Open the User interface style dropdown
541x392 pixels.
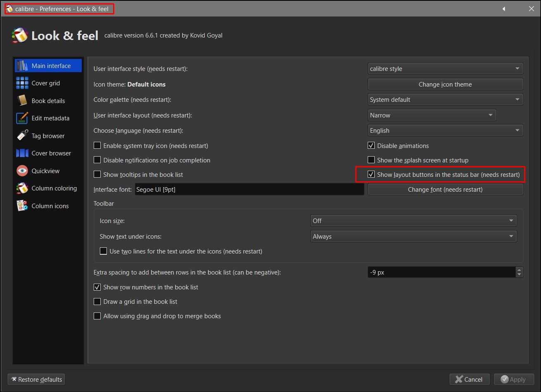[445, 69]
